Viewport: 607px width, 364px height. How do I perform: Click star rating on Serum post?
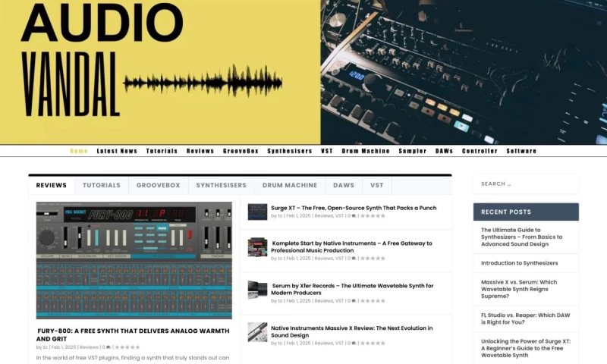coord(373,301)
